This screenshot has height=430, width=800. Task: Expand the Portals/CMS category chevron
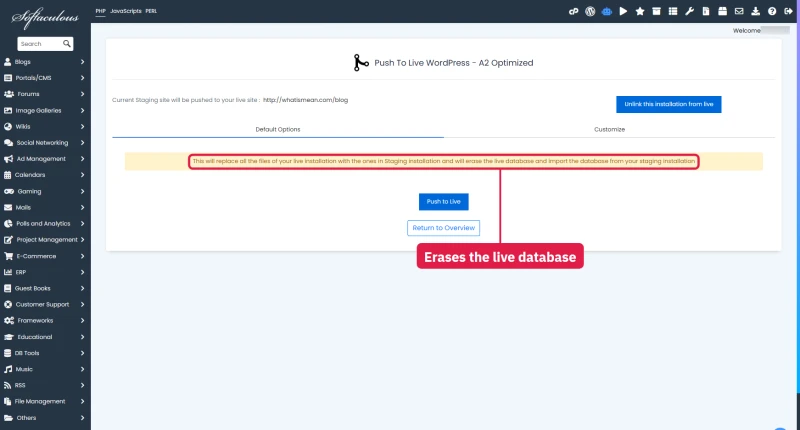pos(82,78)
